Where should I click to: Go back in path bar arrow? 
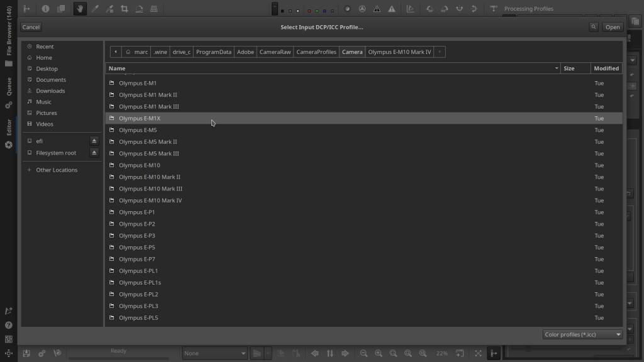(x=116, y=52)
